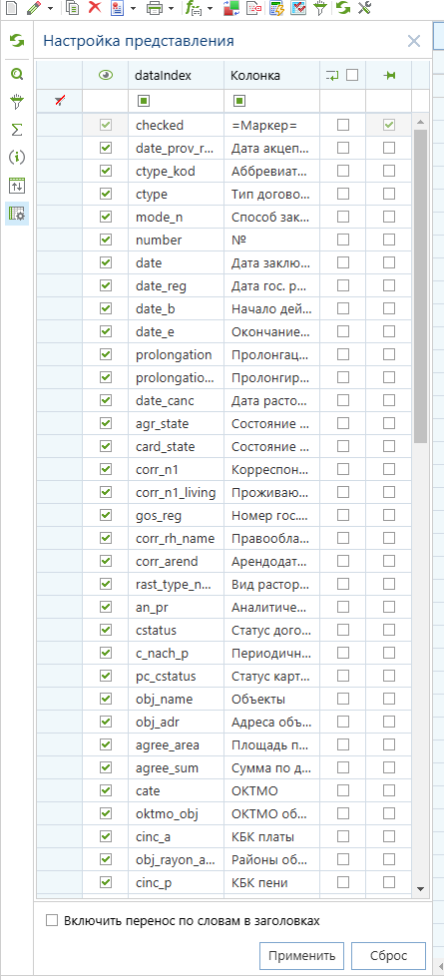Click the info circle sidebar icon
Viewport: 444px width, 980px height.
coord(17,157)
